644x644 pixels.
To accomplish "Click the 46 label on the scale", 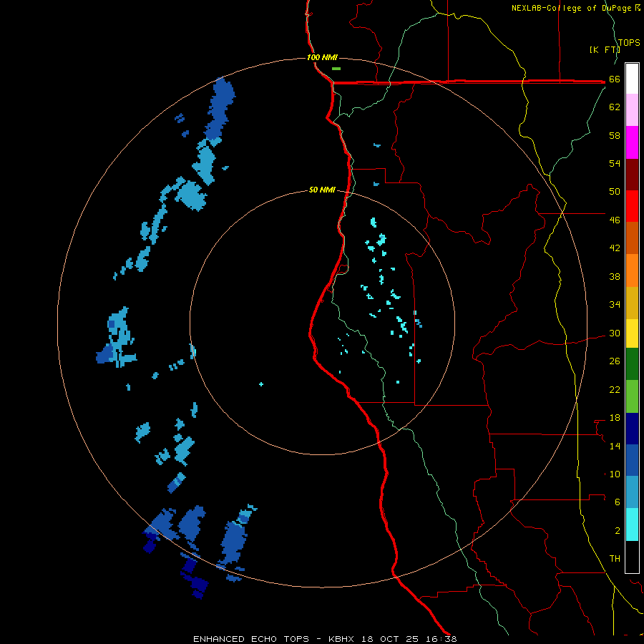I will [615, 220].
